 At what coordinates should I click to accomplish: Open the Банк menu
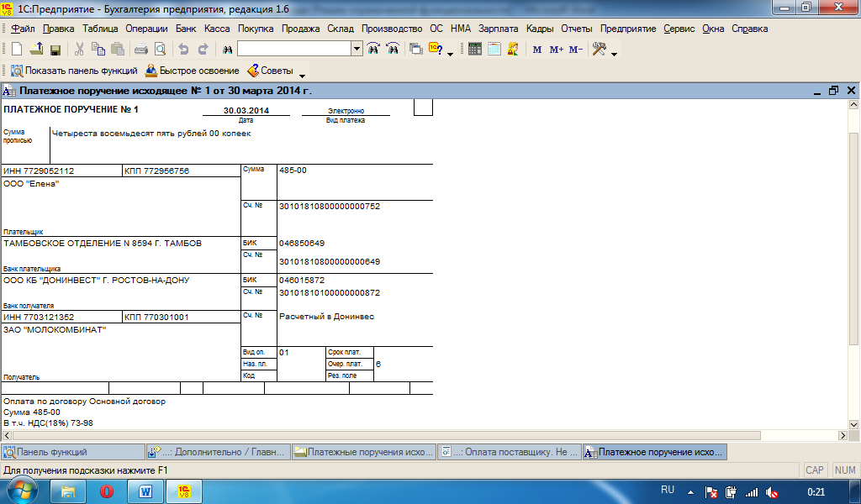click(186, 29)
